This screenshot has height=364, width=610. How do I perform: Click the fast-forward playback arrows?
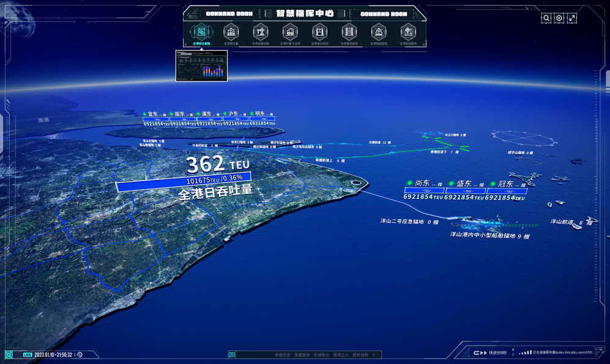pyautogui.click(x=483, y=353)
